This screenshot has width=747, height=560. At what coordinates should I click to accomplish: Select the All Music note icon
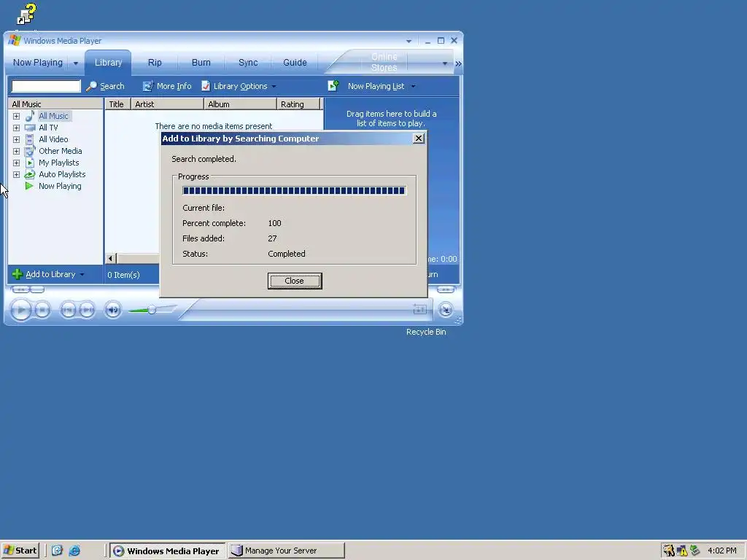(29, 116)
